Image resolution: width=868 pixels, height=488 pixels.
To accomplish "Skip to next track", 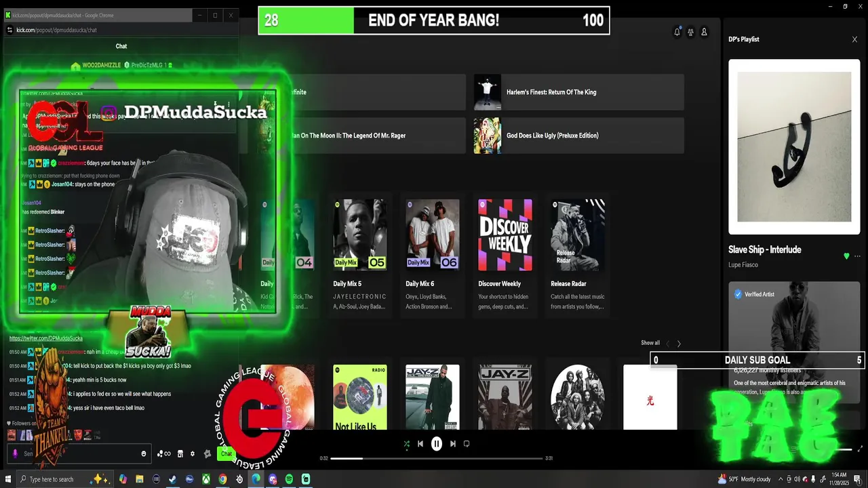I will click(453, 444).
